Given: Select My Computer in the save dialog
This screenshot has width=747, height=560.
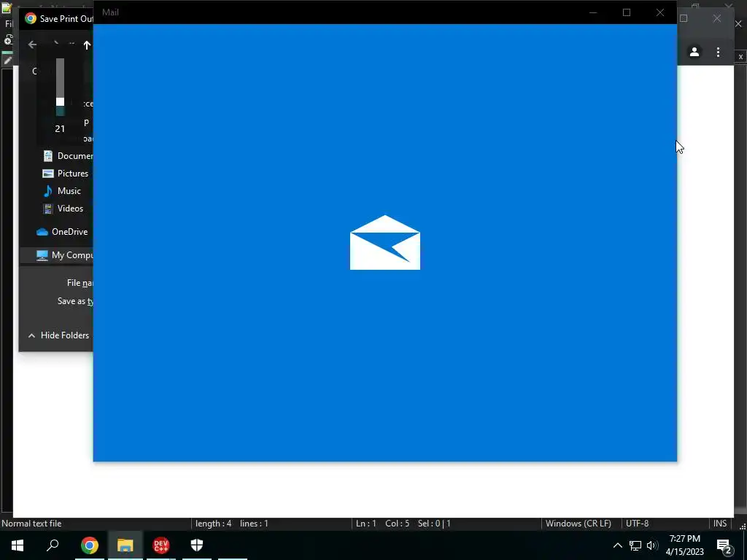Looking at the screenshot, I should [65, 255].
